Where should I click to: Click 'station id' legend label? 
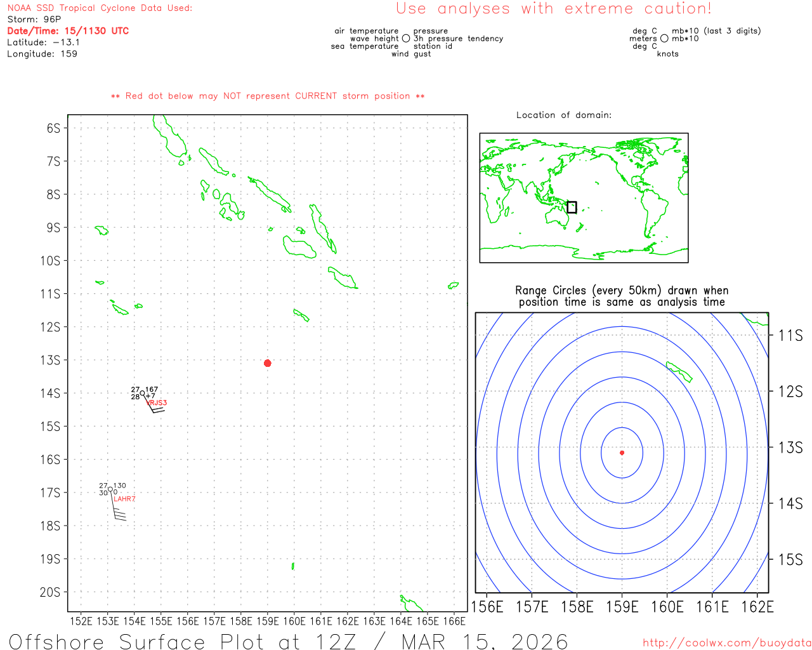(433, 46)
